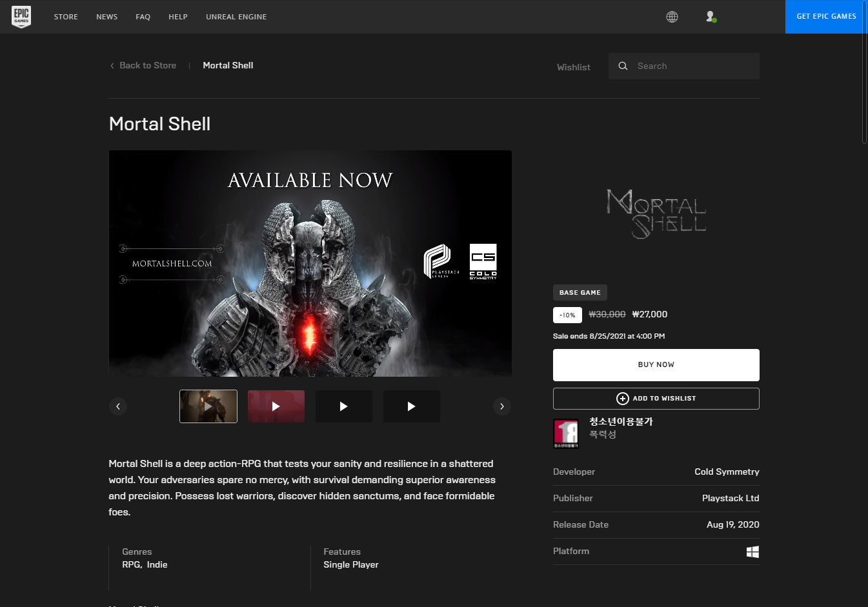868x607 pixels.
Task: Click the ADD TO WISHLIST button
Action: [x=656, y=399]
